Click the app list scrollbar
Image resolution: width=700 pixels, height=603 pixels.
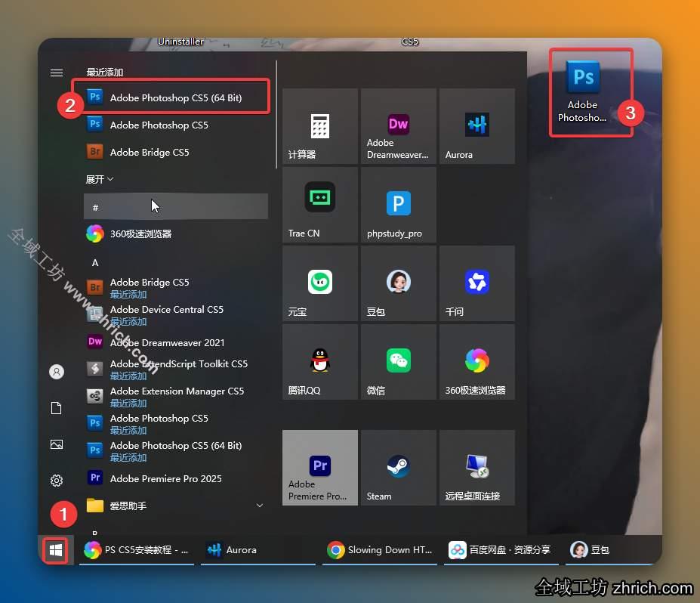[x=276, y=114]
